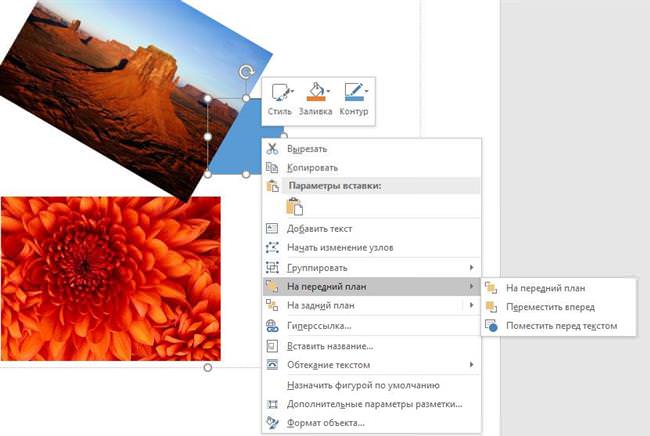This screenshot has width=650, height=436.
Task: Click the Переместить вперед icon
Action: click(x=491, y=307)
